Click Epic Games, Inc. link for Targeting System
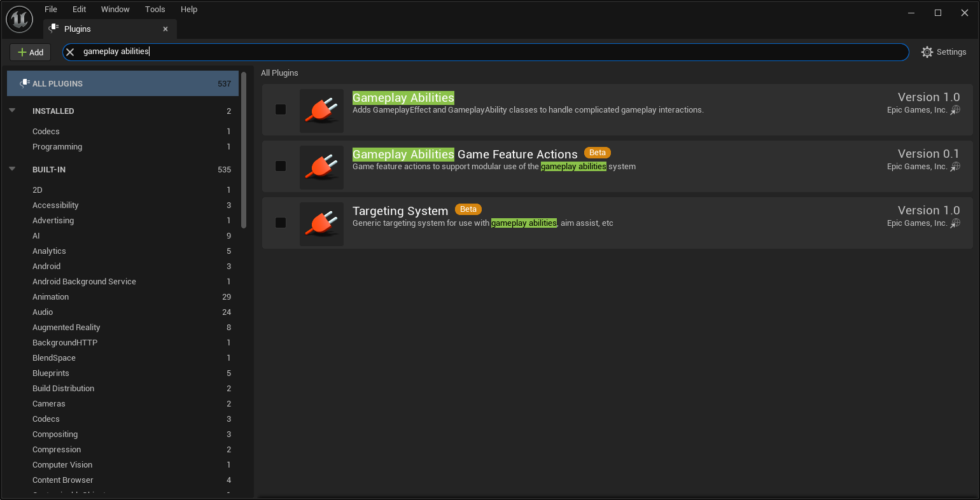 pyautogui.click(x=917, y=223)
